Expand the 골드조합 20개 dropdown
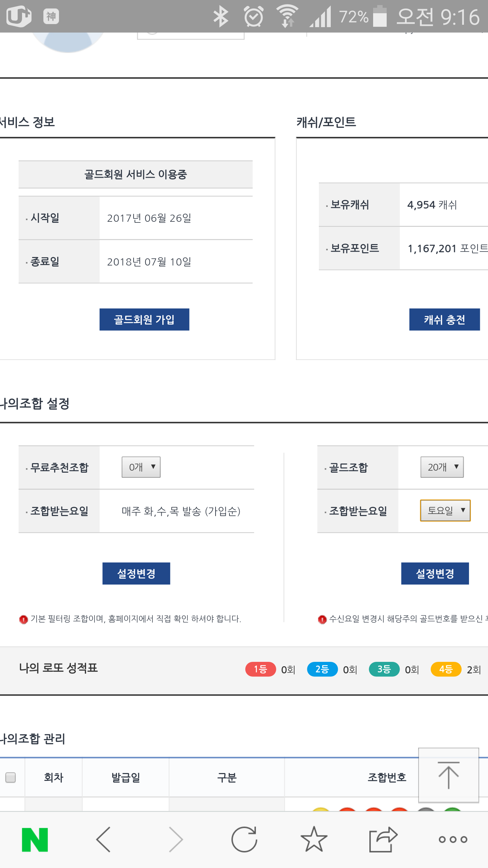This screenshot has width=488, height=868. (x=442, y=467)
